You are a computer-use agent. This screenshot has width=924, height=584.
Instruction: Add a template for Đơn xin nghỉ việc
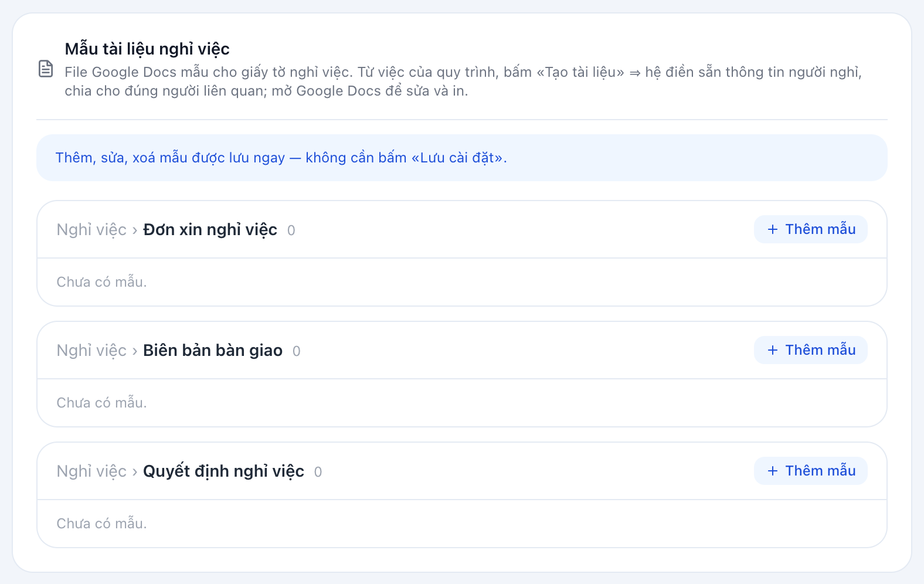tap(810, 229)
